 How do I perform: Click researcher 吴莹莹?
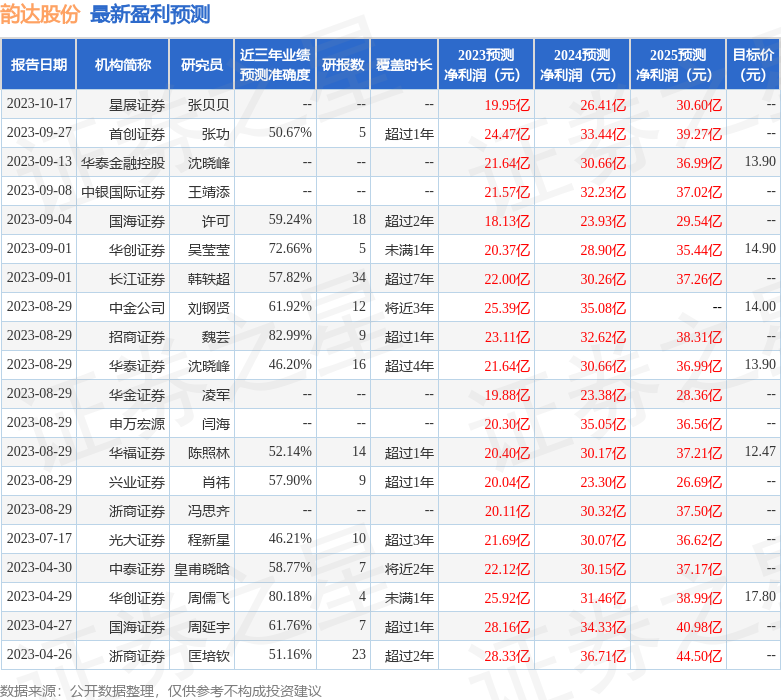point(209,250)
